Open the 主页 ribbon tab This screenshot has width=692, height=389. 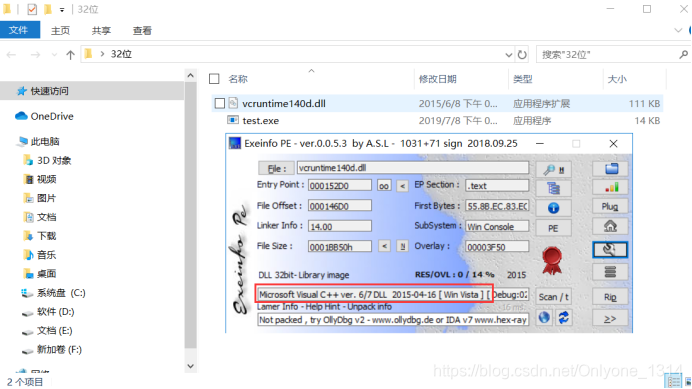pyautogui.click(x=60, y=30)
